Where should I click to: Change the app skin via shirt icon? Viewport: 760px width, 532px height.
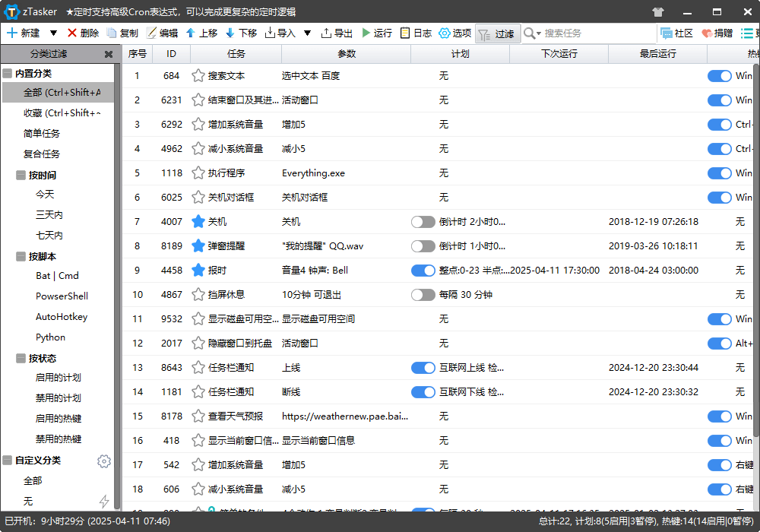pos(658,11)
